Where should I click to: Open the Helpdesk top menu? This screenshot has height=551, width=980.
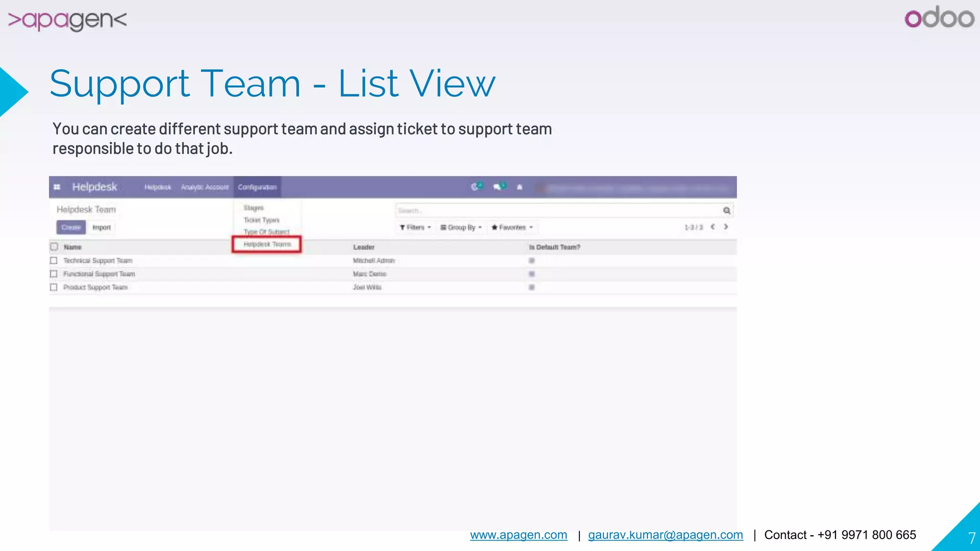(x=158, y=187)
